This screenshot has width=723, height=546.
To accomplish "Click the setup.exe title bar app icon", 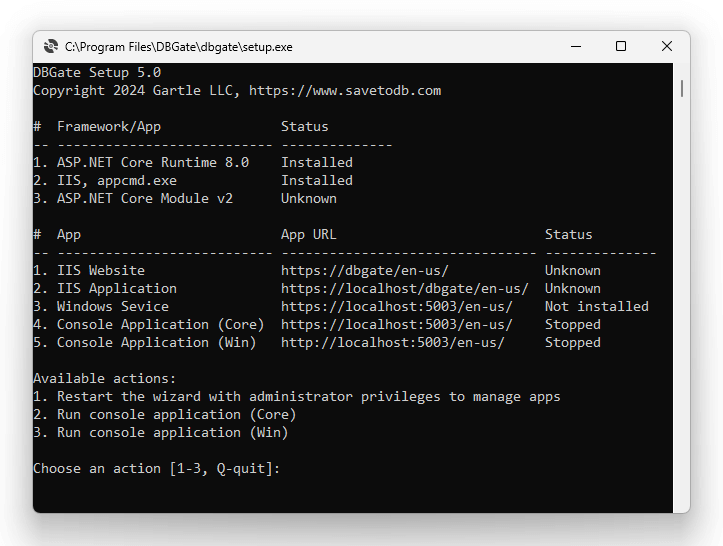I will pyautogui.click(x=51, y=47).
